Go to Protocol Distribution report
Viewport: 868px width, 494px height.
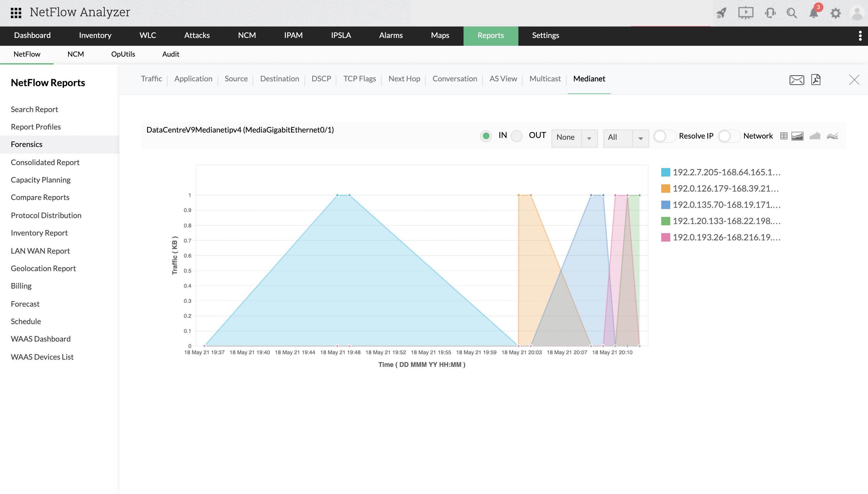(46, 215)
